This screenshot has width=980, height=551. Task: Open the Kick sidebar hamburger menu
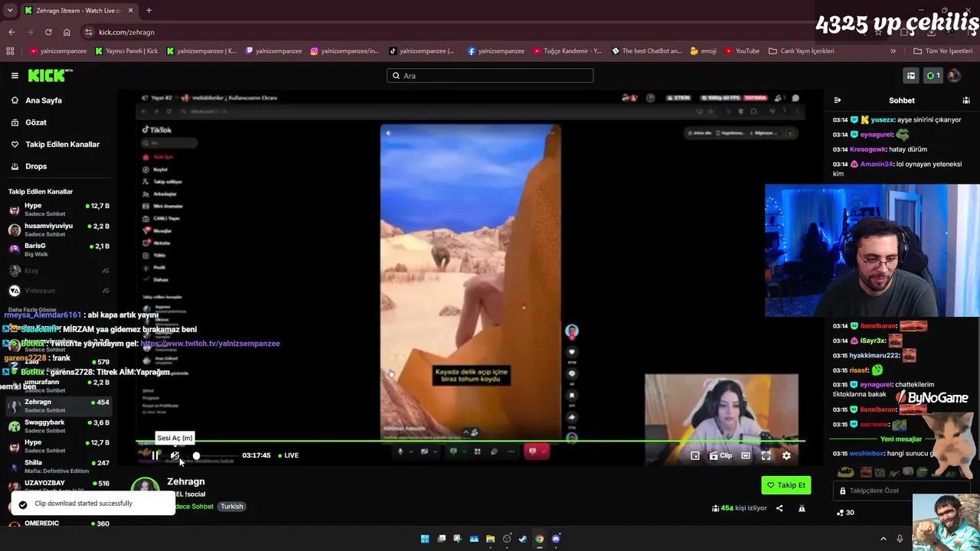15,76
